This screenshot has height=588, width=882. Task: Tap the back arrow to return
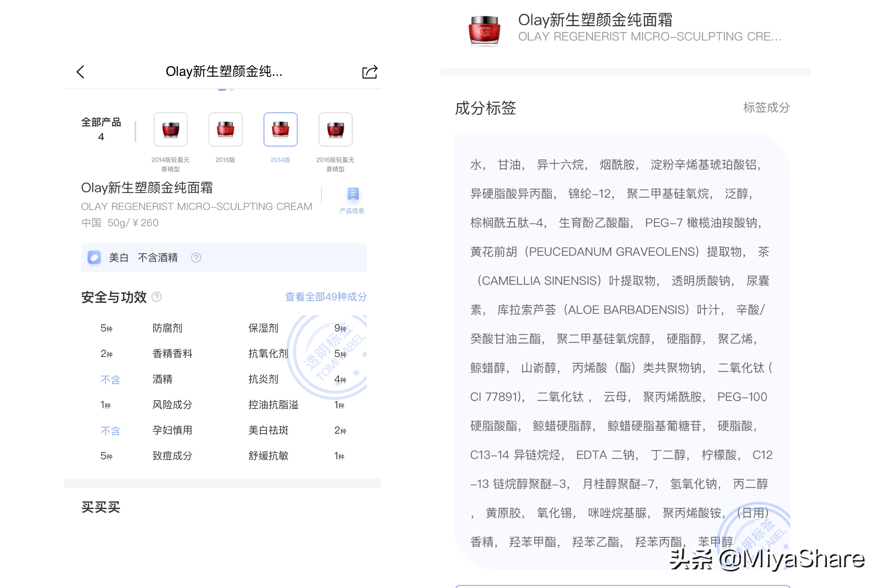(x=80, y=72)
